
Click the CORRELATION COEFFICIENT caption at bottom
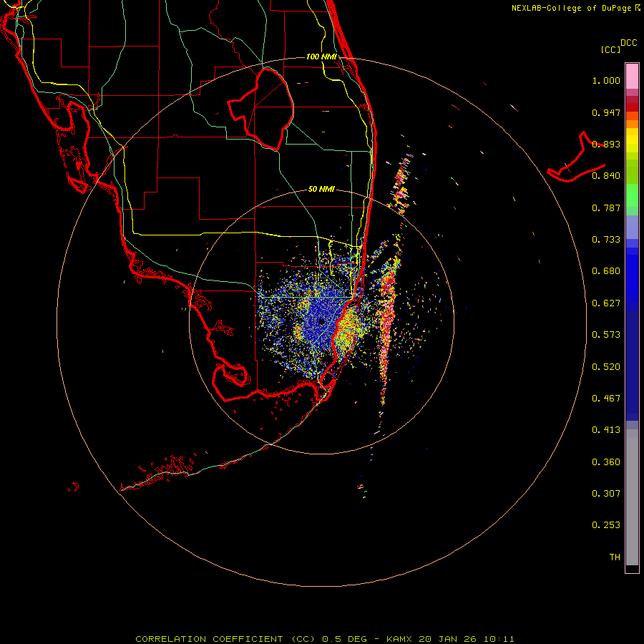click(x=324, y=639)
